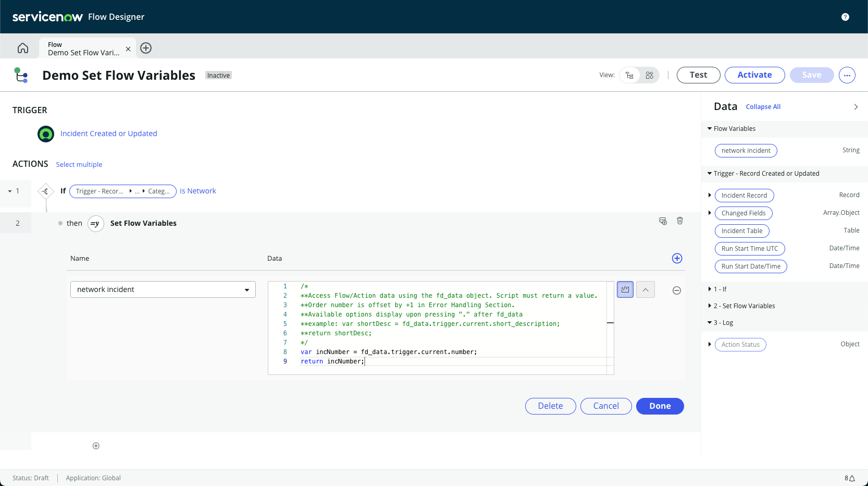868x486 pixels.
Task: Open the notifications count in status bar
Action: [x=850, y=478]
